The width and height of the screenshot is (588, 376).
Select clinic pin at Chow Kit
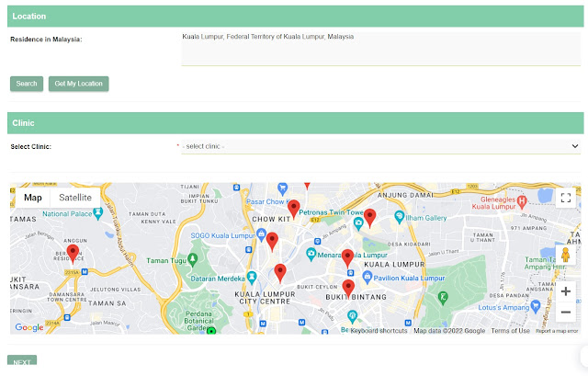pos(294,210)
